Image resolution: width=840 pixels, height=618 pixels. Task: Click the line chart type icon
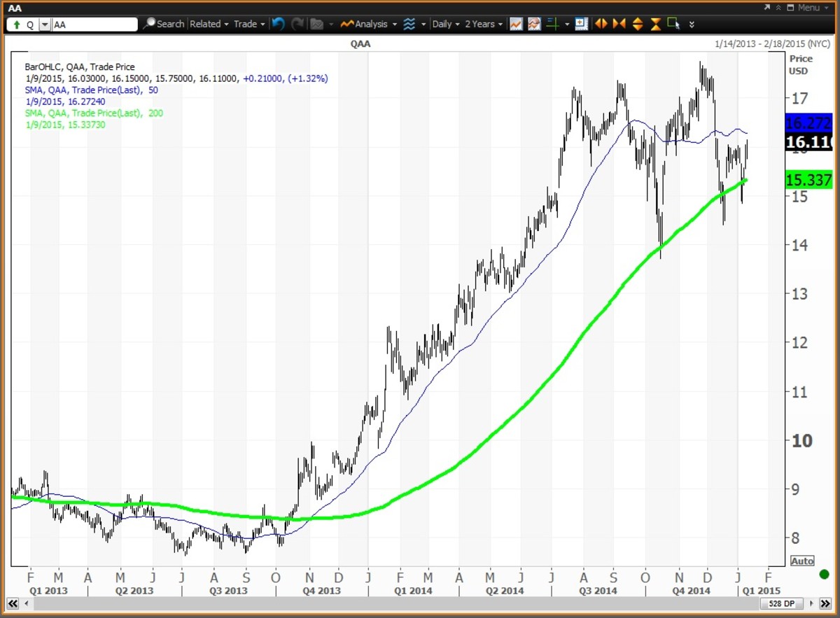(x=516, y=24)
